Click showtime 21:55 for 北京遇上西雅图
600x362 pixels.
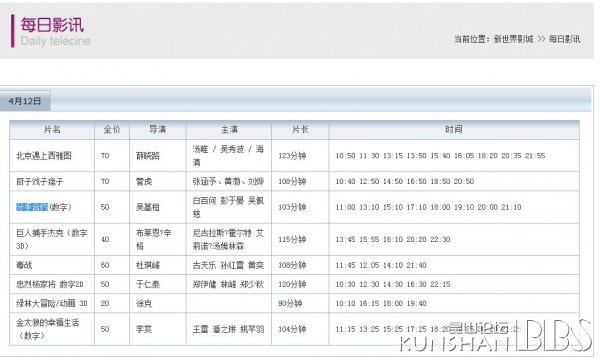tap(535, 156)
